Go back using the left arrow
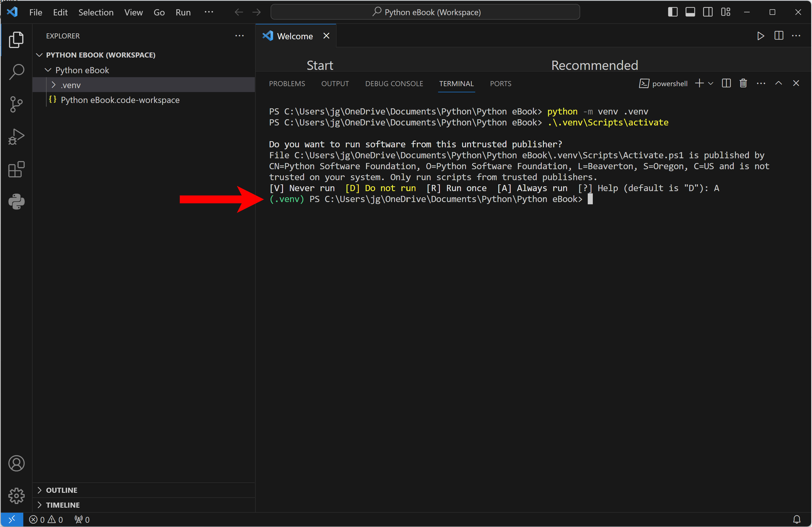Viewport: 812px width, 527px height. pos(239,12)
